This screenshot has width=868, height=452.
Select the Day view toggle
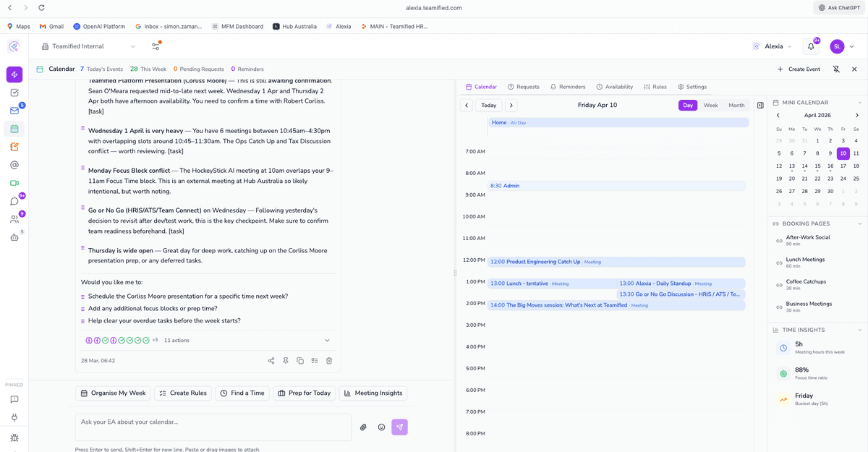pyautogui.click(x=687, y=105)
